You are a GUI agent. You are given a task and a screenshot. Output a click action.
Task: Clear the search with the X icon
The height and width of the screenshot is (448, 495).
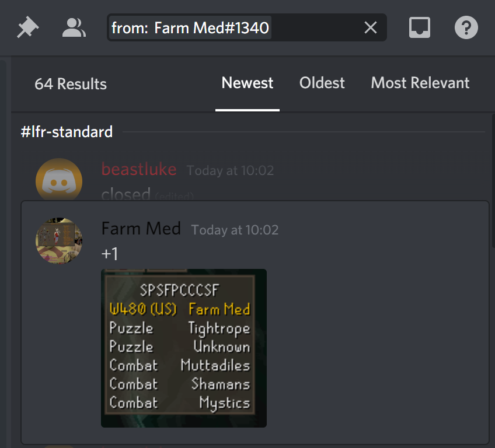370,27
